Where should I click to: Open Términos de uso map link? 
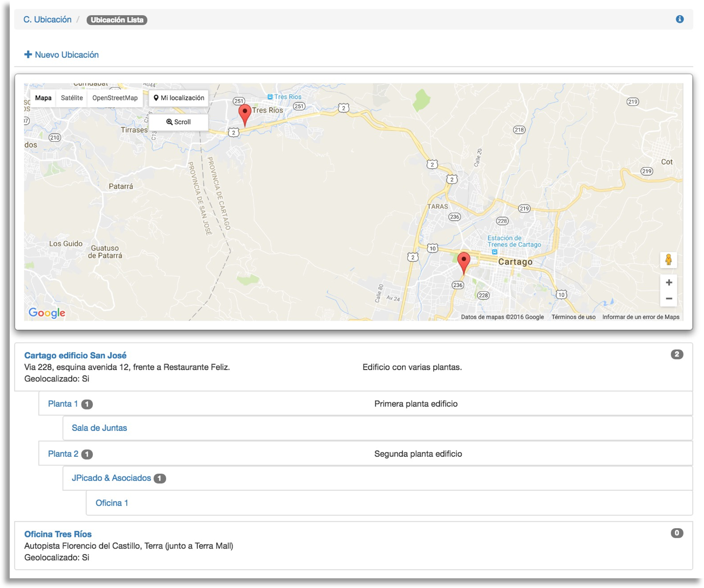coord(573,317)
